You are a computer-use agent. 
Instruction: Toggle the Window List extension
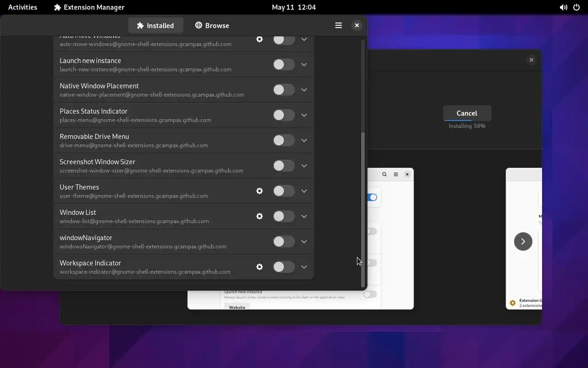[x=283, y=217]
